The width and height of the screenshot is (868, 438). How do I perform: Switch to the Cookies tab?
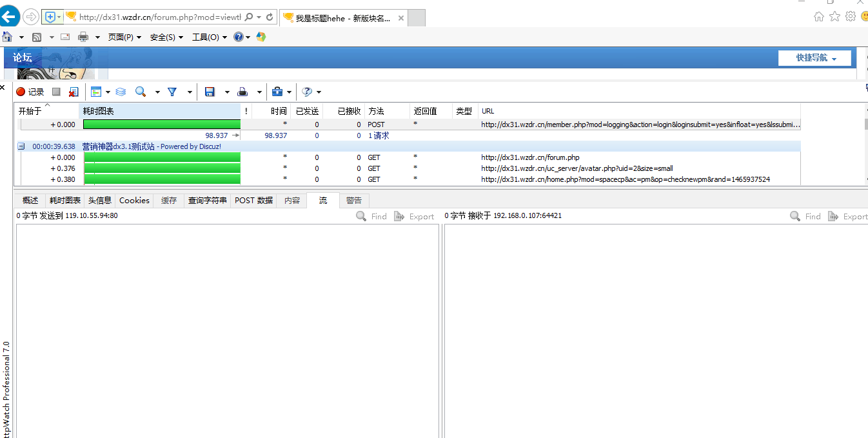tap(134, 201)
